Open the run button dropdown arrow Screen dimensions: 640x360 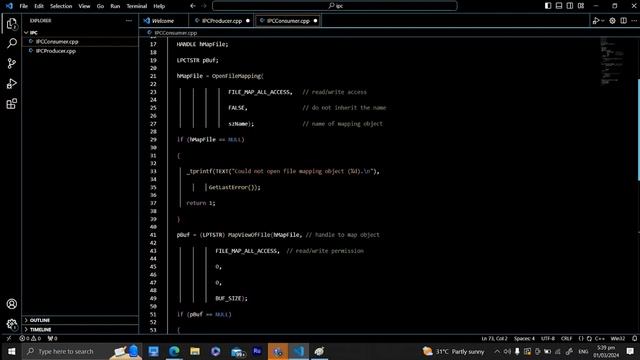tap(602, 21)
